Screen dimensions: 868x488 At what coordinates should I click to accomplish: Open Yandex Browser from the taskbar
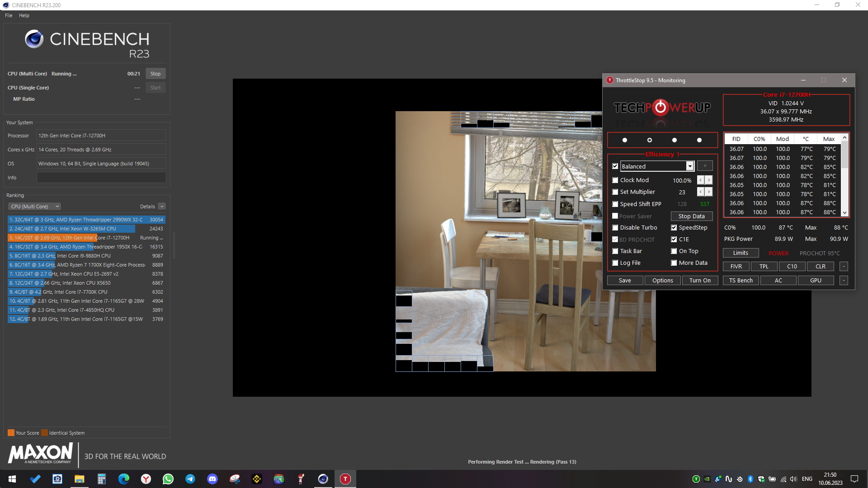(146, 479)
